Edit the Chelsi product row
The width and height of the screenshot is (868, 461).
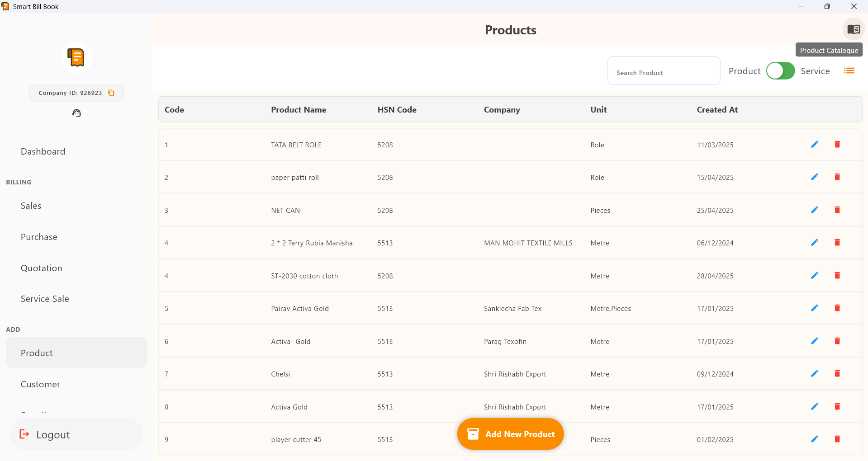tap(814, 374)
